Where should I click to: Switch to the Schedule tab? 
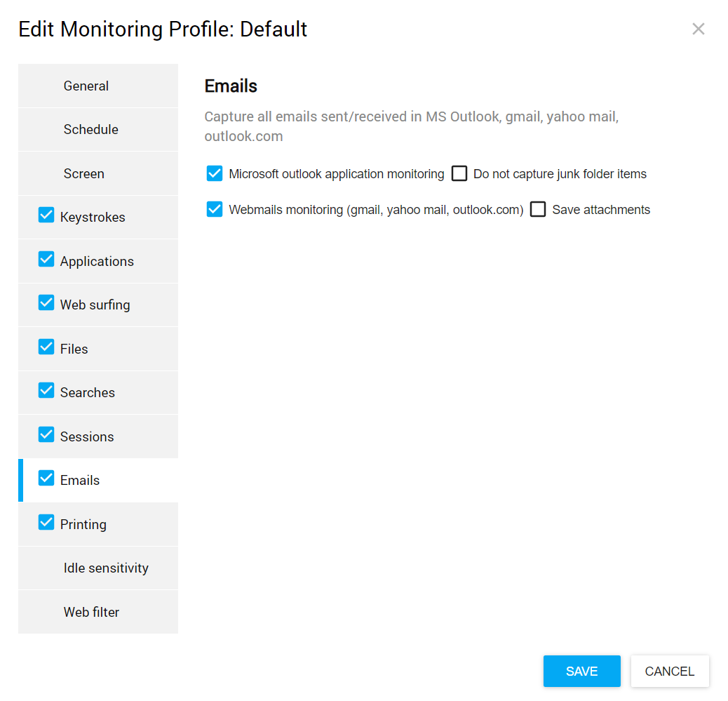pyautogui.click(x=91, y=129)
